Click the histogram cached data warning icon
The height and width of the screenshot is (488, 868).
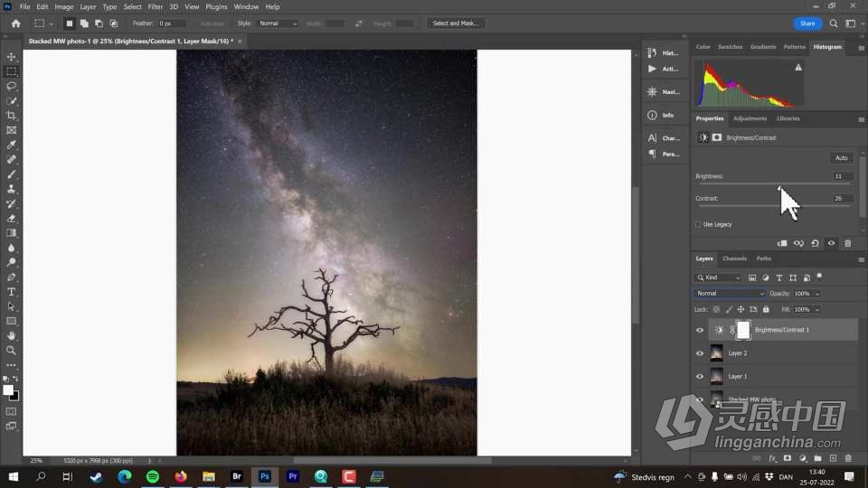(798, 67)
